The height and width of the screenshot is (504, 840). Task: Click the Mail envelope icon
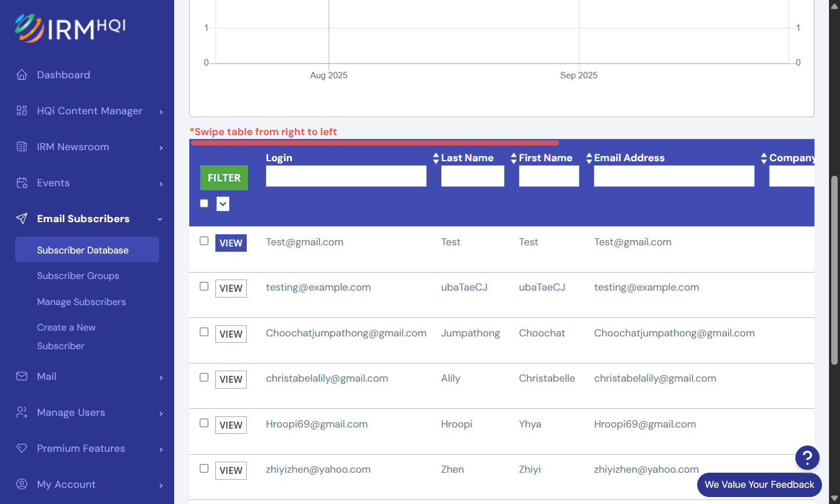(x=22, y=376)
